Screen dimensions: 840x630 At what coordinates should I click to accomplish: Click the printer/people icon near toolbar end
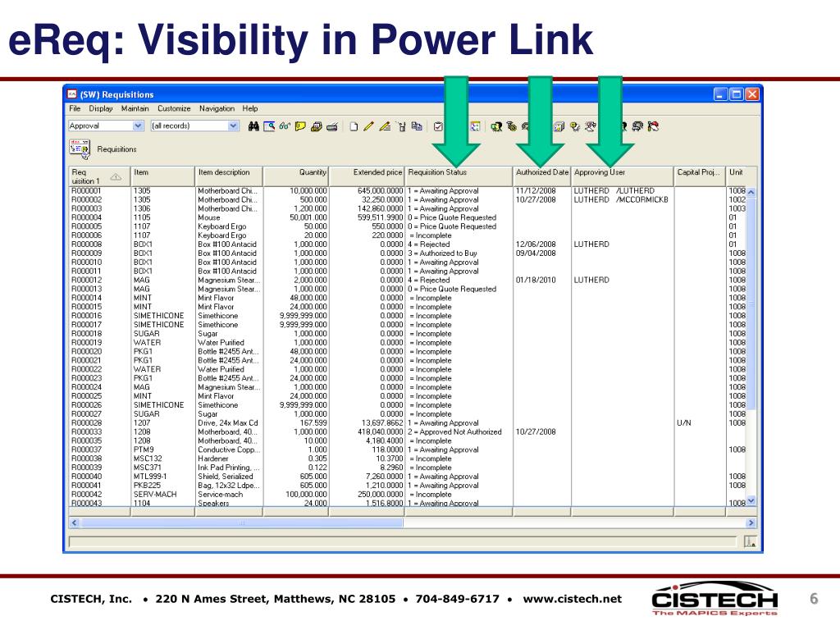tap(637, 126)
